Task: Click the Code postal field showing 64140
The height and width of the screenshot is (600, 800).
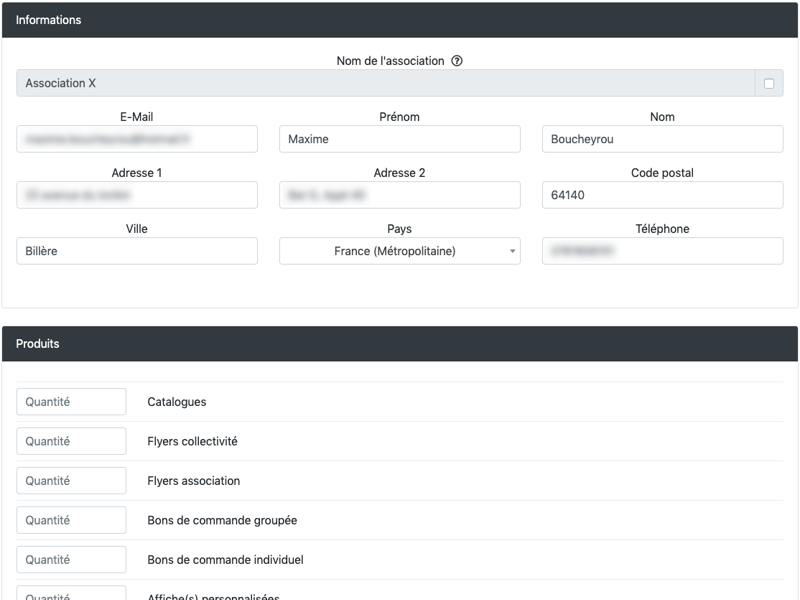Action: (x=662, y=195)
